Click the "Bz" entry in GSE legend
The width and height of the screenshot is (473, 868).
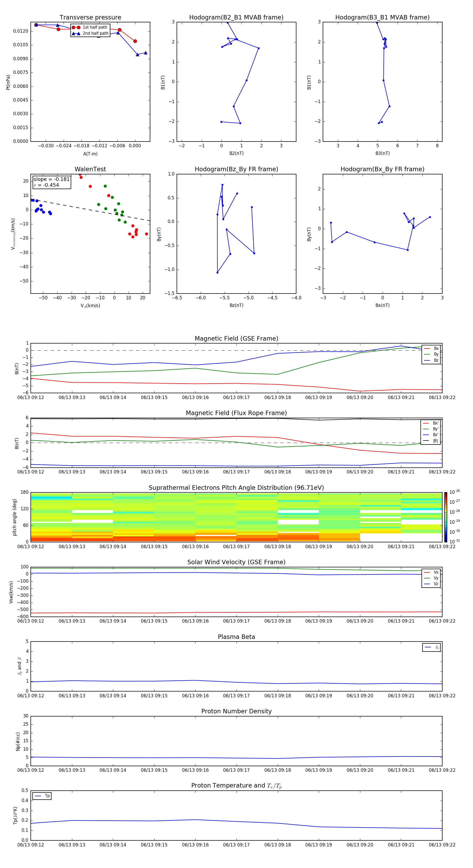click(x=431, y=360)
